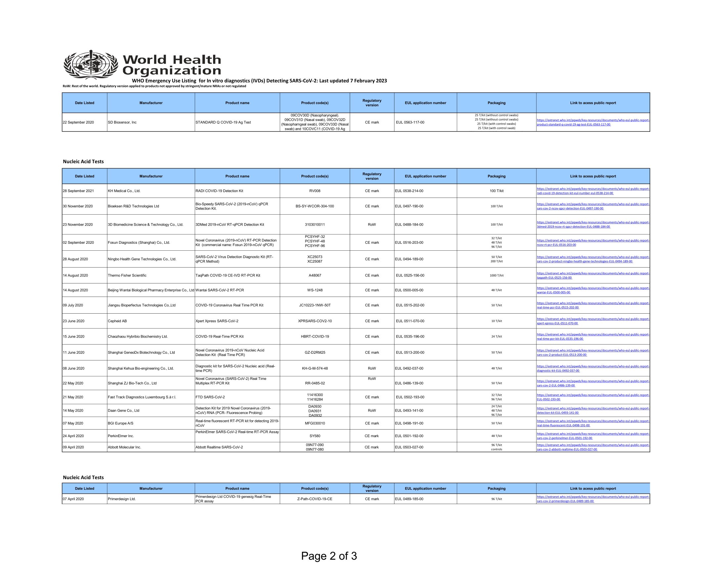Click product code 'Z-Path-COVID-19-CE'
The height and width of the screenshot is (563, 728).
pos(315,499)
